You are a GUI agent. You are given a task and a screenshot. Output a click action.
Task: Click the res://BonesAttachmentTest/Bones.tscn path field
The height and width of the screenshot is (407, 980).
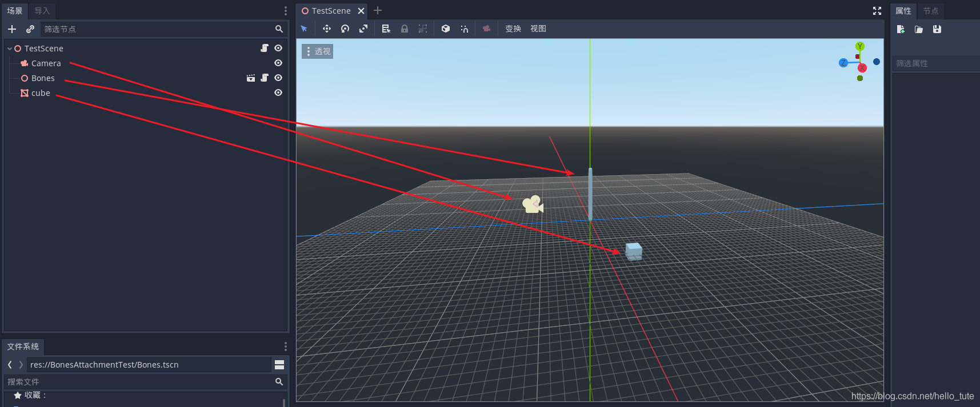tap(149, 365)
